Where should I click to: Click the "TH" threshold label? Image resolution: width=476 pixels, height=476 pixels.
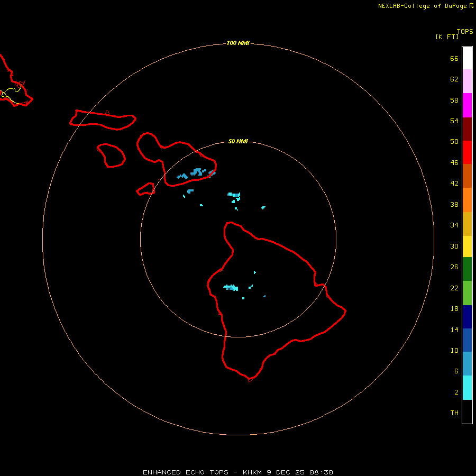(x=454, y=413)
